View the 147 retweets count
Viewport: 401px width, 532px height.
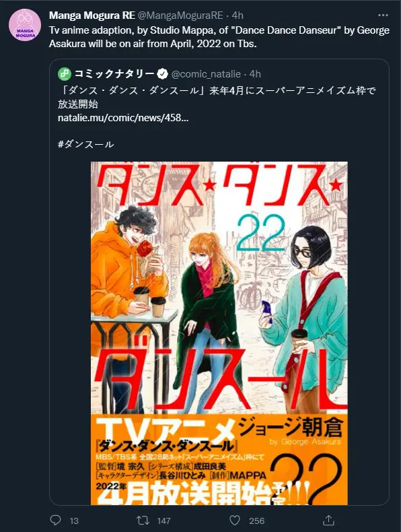click(x=164, y=521)
